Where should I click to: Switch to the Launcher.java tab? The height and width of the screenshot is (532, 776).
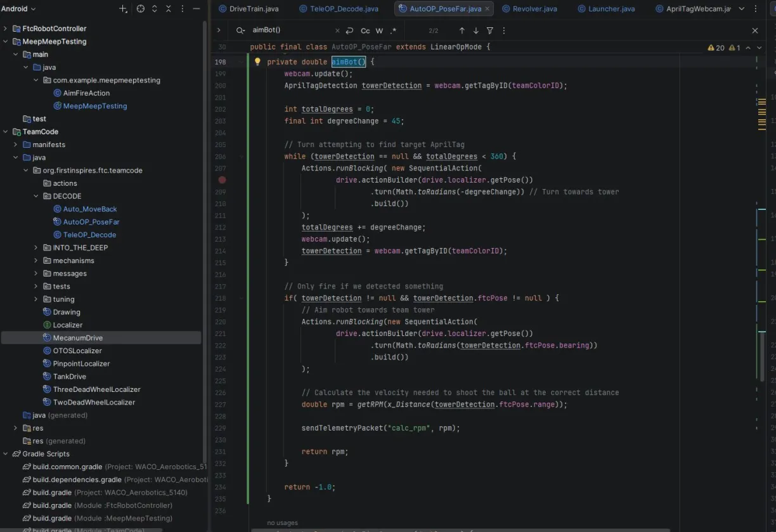point(611,9)
